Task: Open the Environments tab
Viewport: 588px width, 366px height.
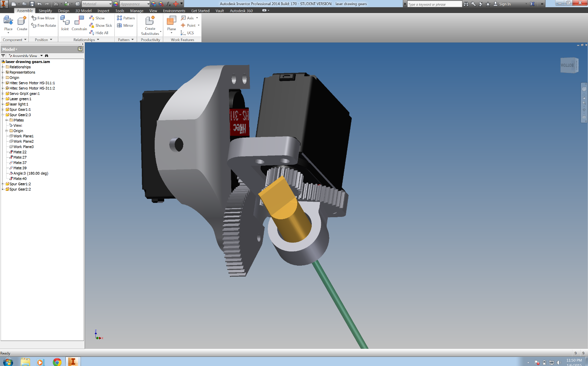Action: pyautogui.click(x=174, y=11)
